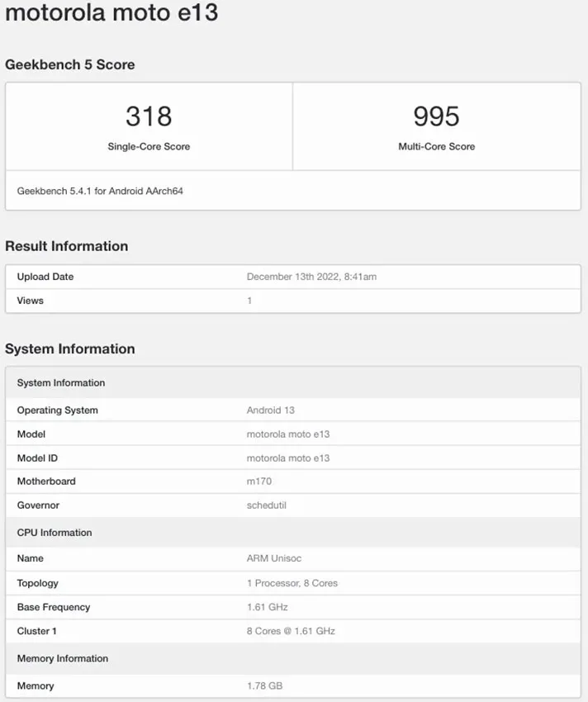
Task: Select the Motherboard value m170
Action: 258,481
